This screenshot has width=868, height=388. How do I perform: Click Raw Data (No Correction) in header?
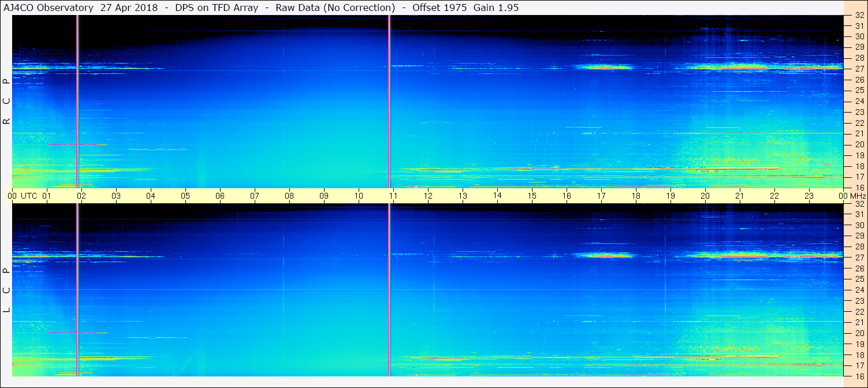(x=336, y=8)
